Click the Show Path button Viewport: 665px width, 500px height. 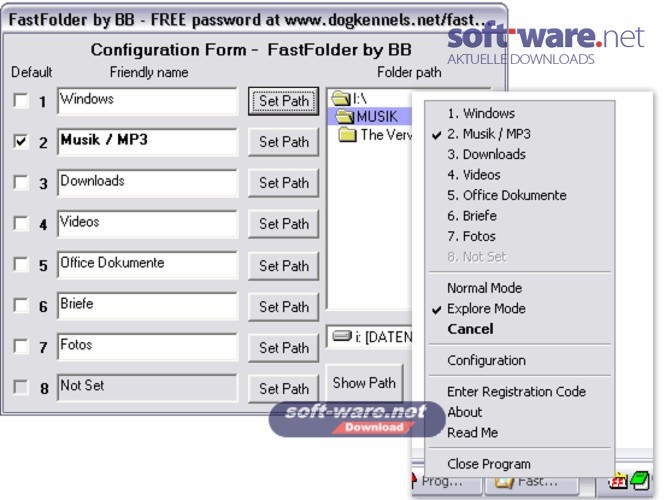tap(364, 383)
